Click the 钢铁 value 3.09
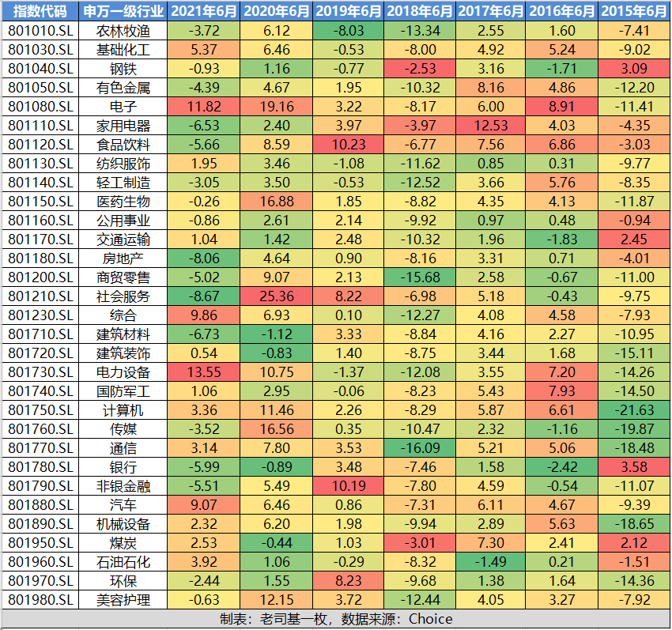Viewport: 672px width, 630px height. click(x=634, y=69)
